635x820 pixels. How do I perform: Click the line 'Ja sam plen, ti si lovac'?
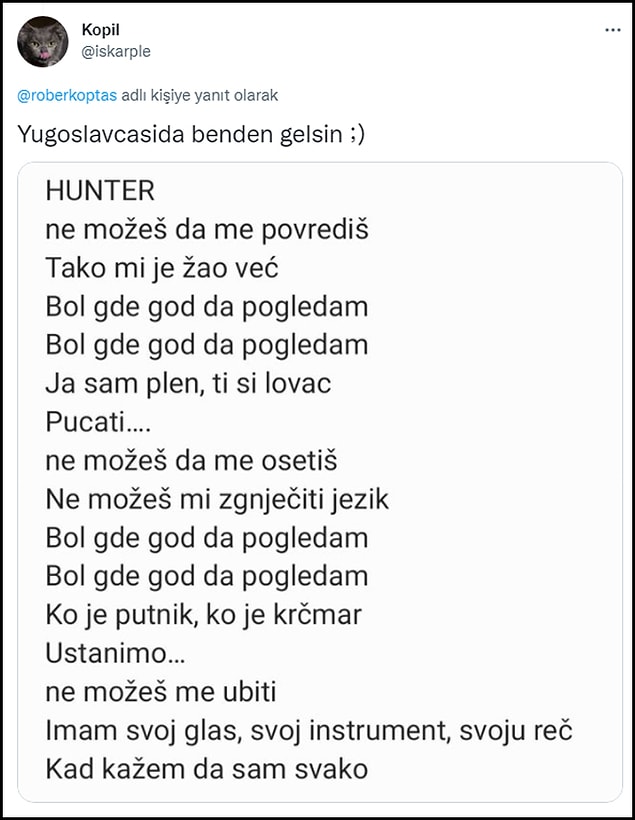[188, 383]
